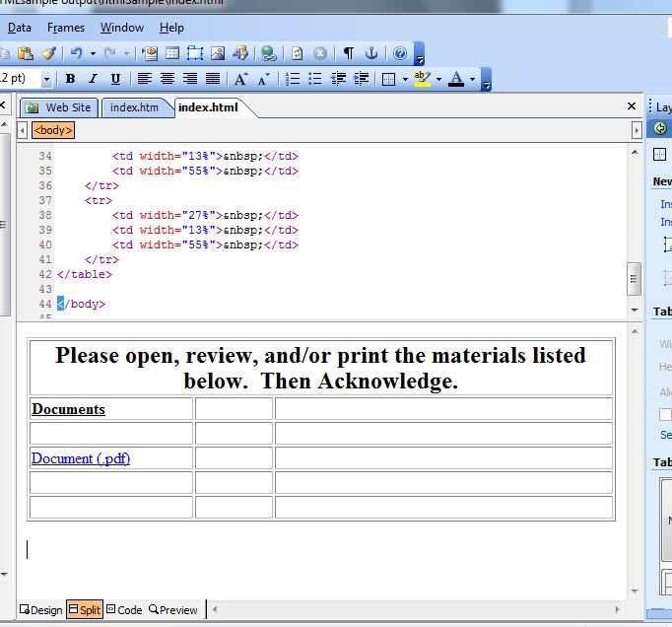Select the <body> quick tag
672x627 pixels.
point(53,130)
